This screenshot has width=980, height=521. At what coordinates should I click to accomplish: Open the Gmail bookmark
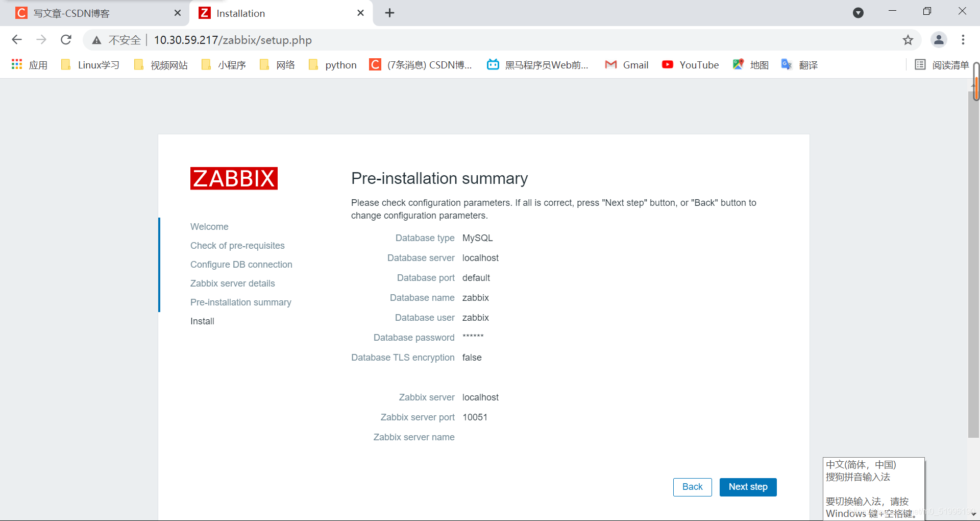coord(627,65)
